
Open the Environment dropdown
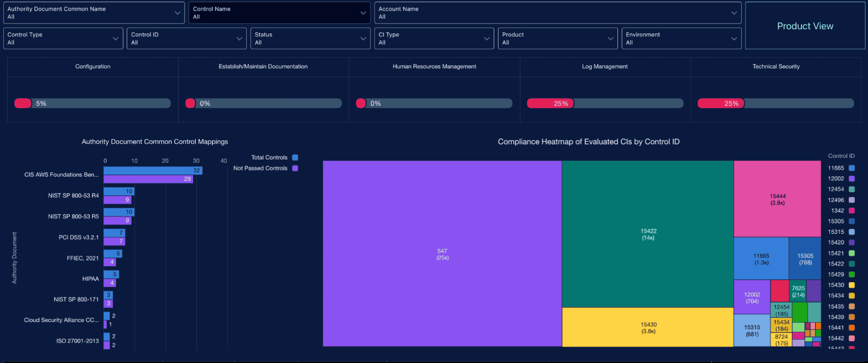click(682, 38)
